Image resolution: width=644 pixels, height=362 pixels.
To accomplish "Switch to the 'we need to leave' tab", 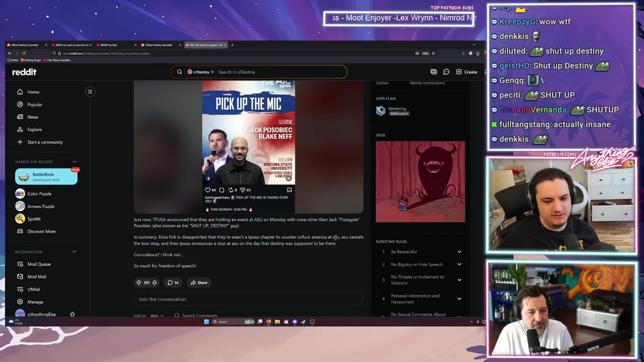I will click(x=71, y=45).
